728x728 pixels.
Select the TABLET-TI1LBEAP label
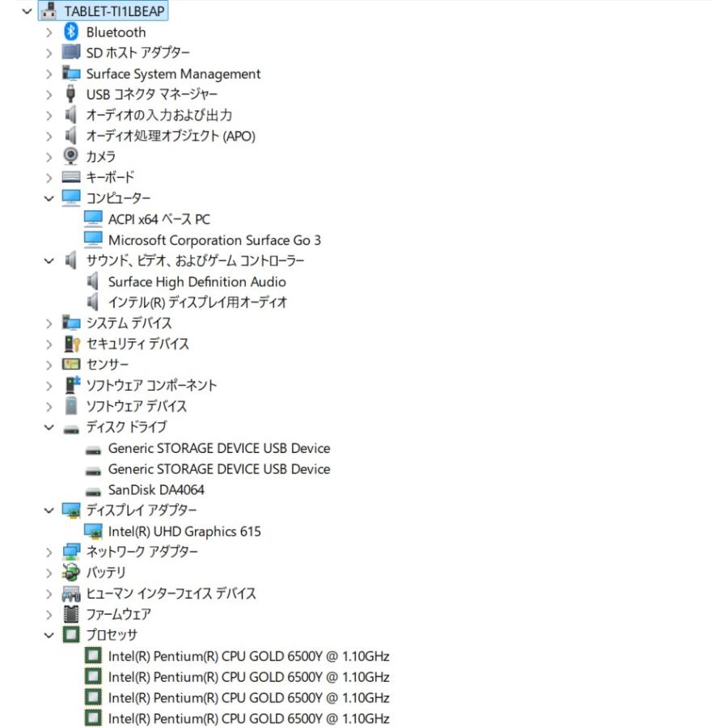114,11
